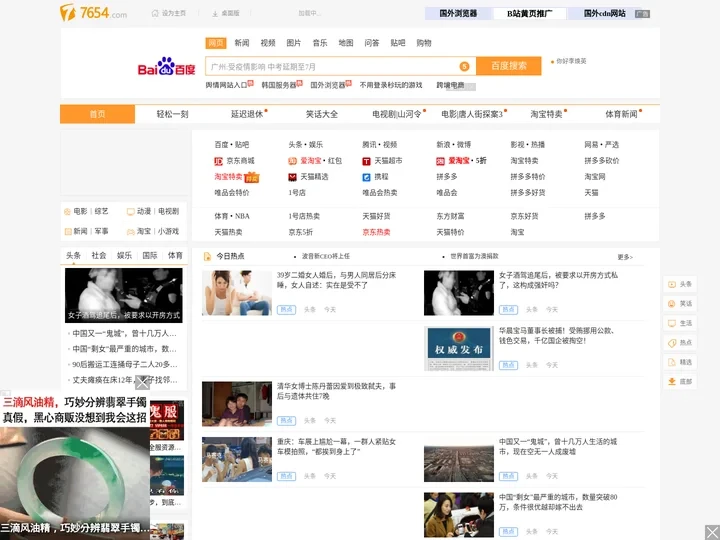Switch news panel to 社会 tab
Image resolution: width=720 pixels, height=540 pixels.
click(99, 256)
